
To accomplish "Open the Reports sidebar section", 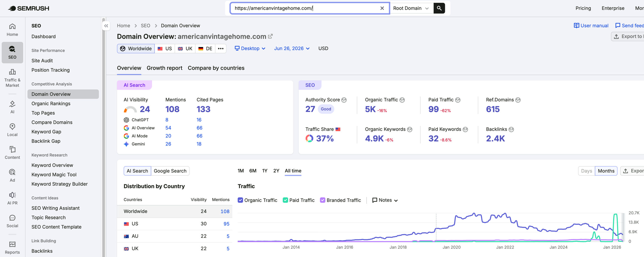I will tap(12, 248).
